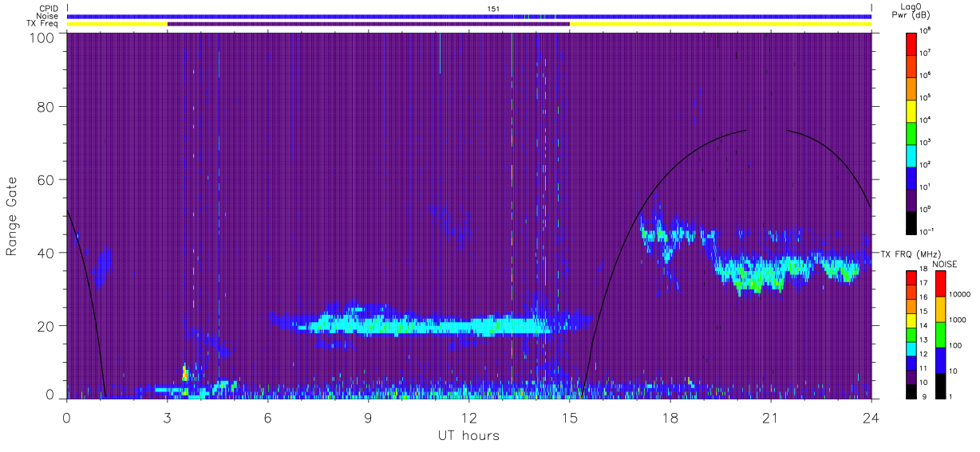Click the 'TX Freq' row label at top left

pos(43,24)
